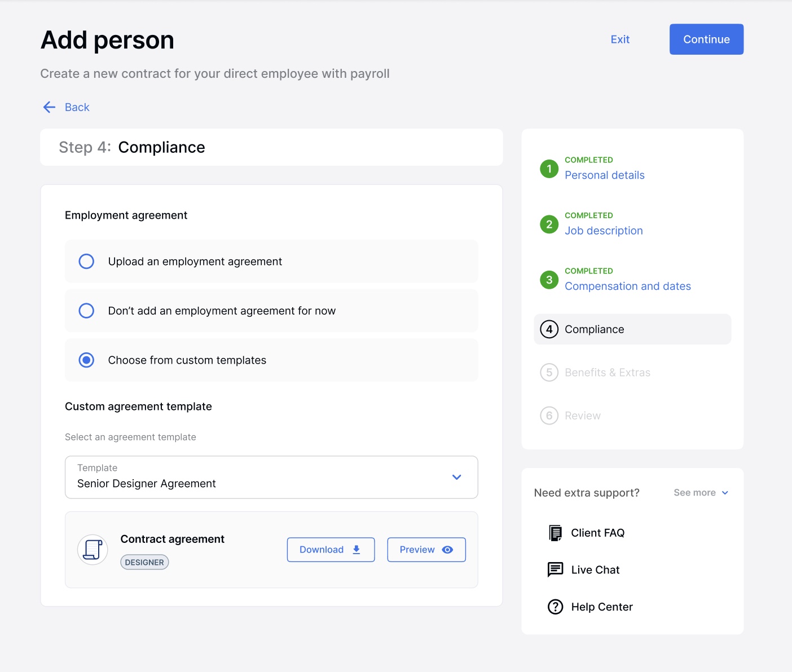
Task: Open the Client FAQ link
Action: [x=597, y=533]
